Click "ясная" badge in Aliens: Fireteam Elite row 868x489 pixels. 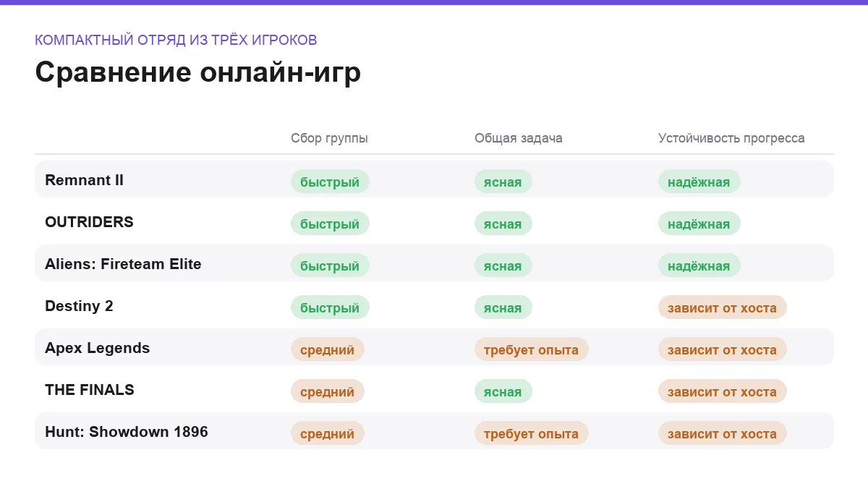[503, 265]
